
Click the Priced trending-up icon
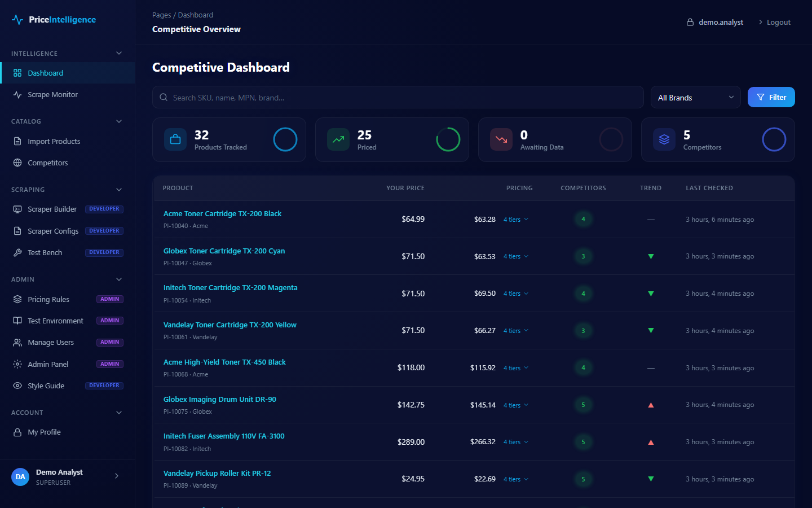click(338, 139)
